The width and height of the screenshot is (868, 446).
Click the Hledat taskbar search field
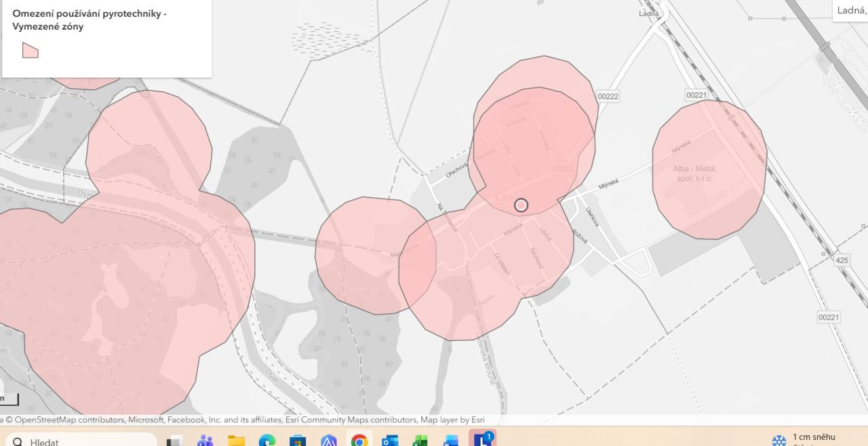point(81,442)
